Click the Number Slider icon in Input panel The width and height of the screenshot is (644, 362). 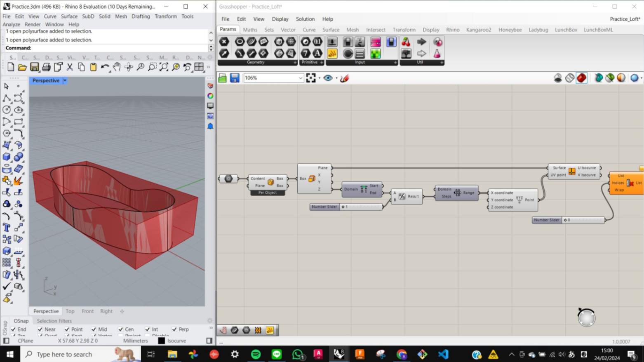pyautogui.click(x=332, y=42)
